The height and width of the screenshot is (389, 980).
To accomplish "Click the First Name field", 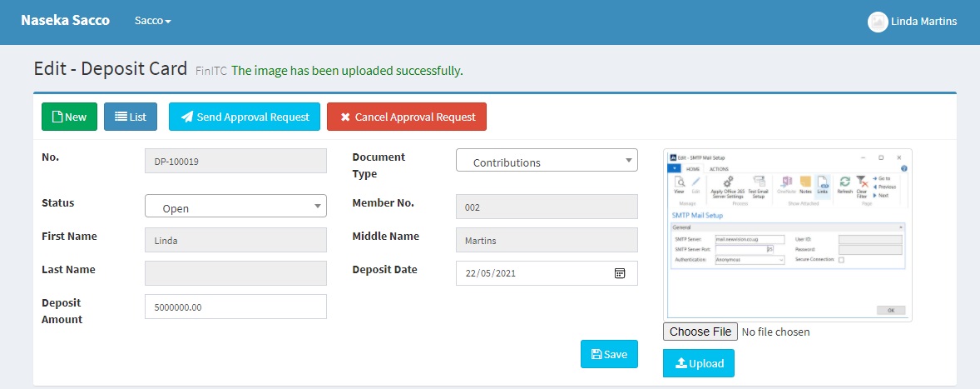I will (235, 240).
